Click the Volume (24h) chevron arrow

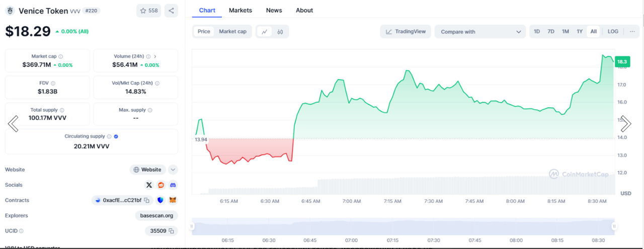click(x=155, y=56)
